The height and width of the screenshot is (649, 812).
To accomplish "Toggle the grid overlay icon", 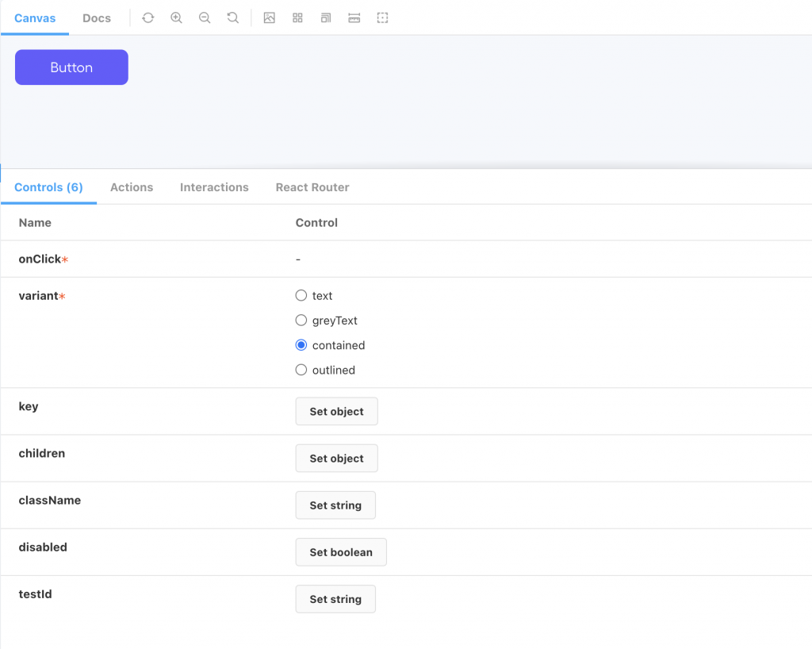I will click(297, 17).
